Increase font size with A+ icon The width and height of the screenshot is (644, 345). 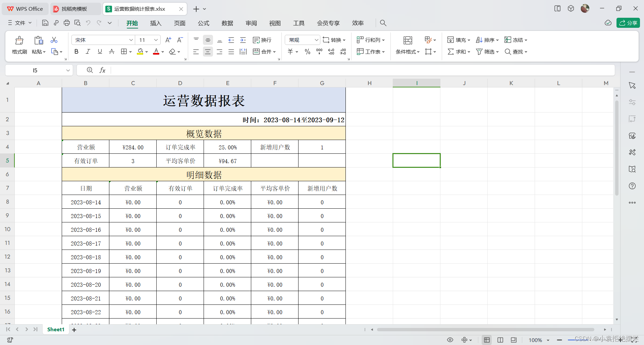click(x=168, y=40)
